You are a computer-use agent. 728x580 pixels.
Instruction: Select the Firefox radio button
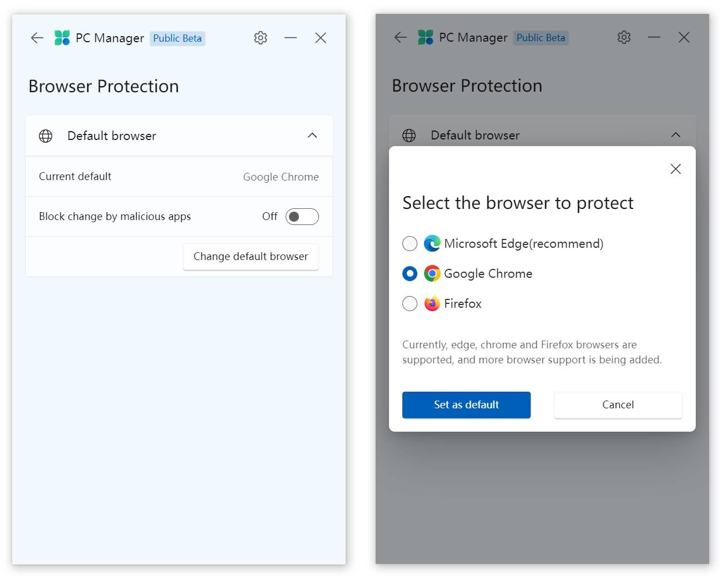click(x=410, y=303)
